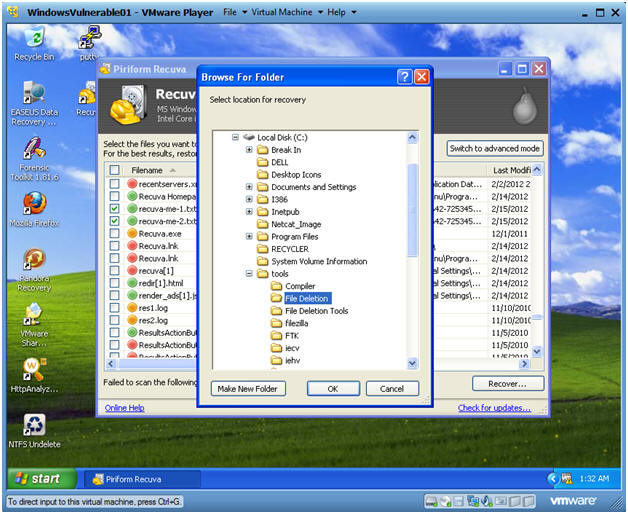628x514 pixels.
Task: Open the Forensic Toolkit 1.81.6 desktop icon
Action: [34, 159]
